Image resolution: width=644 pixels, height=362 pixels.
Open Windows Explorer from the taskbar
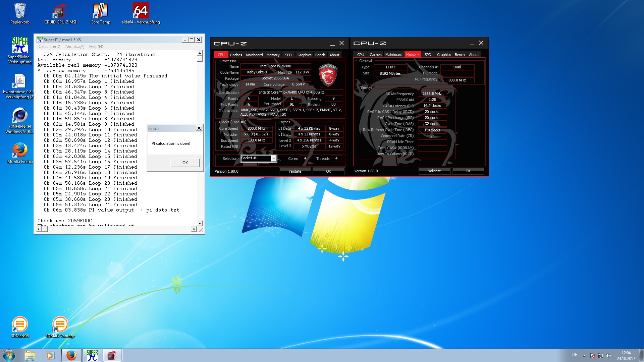click(x=30, y=355)
